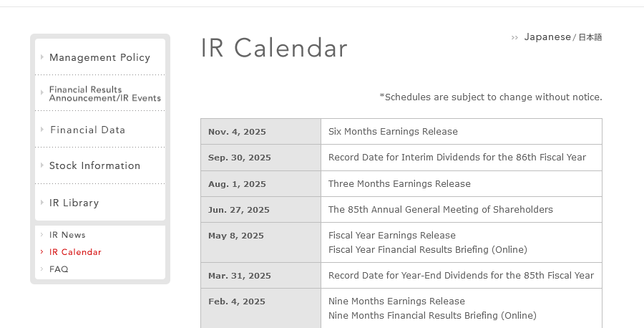Click the small chevron next to IR News
This screenshot has width=644, height=328.
pyautogui.click(x=42, y=235)
